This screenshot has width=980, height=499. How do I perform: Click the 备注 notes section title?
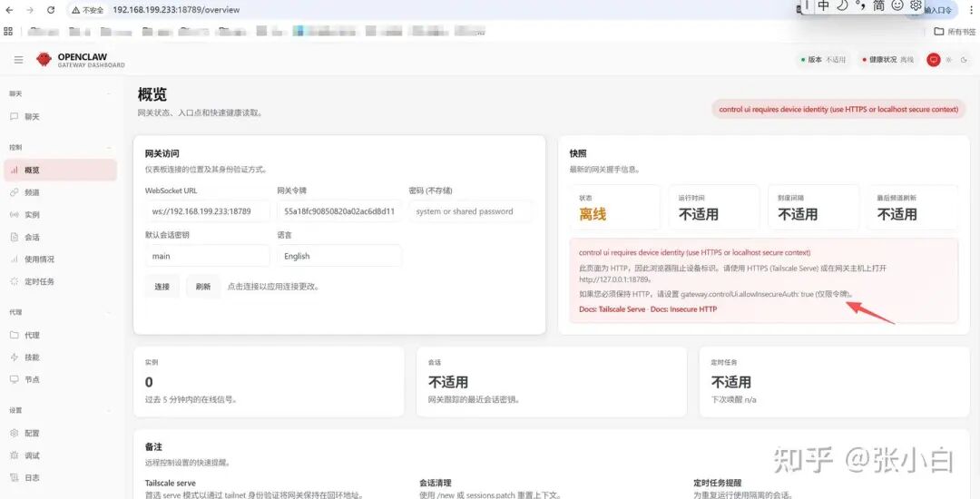pos(153,447)
